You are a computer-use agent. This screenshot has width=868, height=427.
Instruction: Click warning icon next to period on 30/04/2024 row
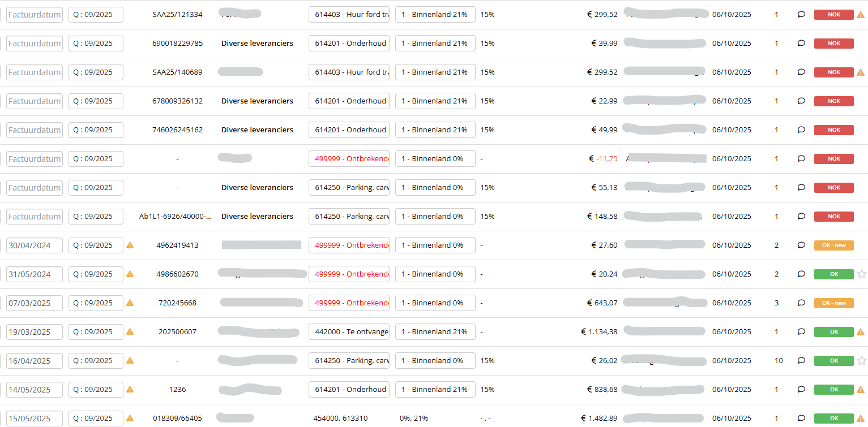(x=130, y=245)
